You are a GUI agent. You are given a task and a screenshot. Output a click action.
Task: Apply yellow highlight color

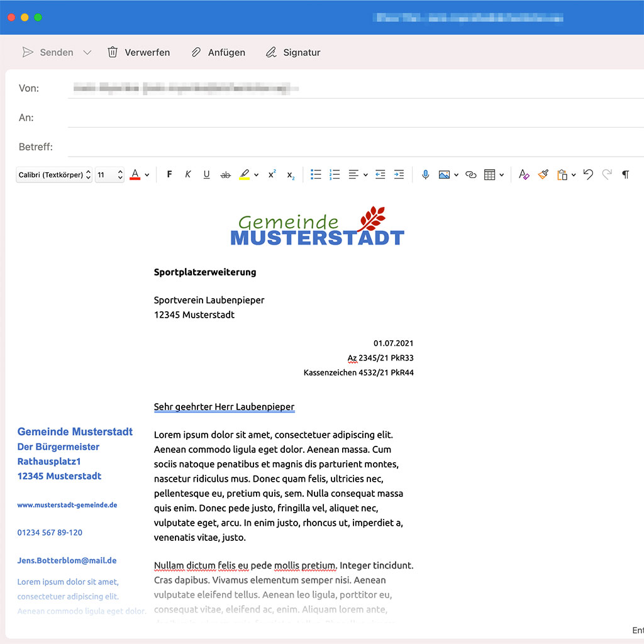point(245,175)
